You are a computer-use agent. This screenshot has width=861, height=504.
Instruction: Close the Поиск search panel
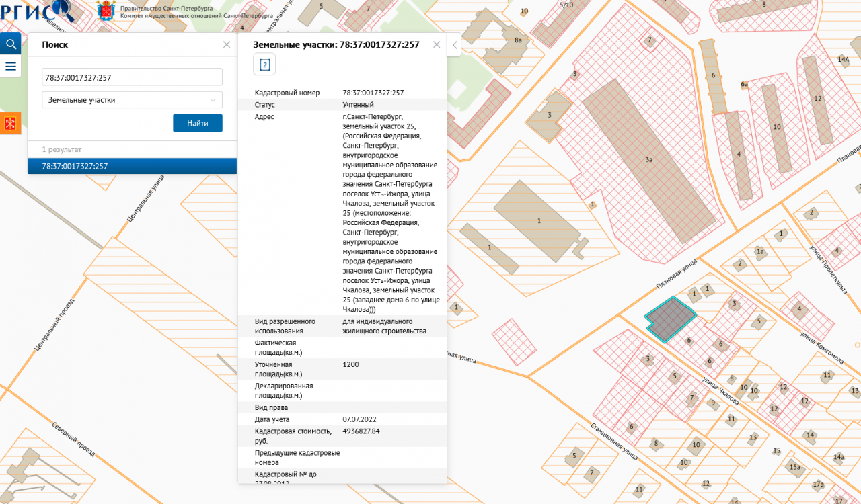pos(227,44)
